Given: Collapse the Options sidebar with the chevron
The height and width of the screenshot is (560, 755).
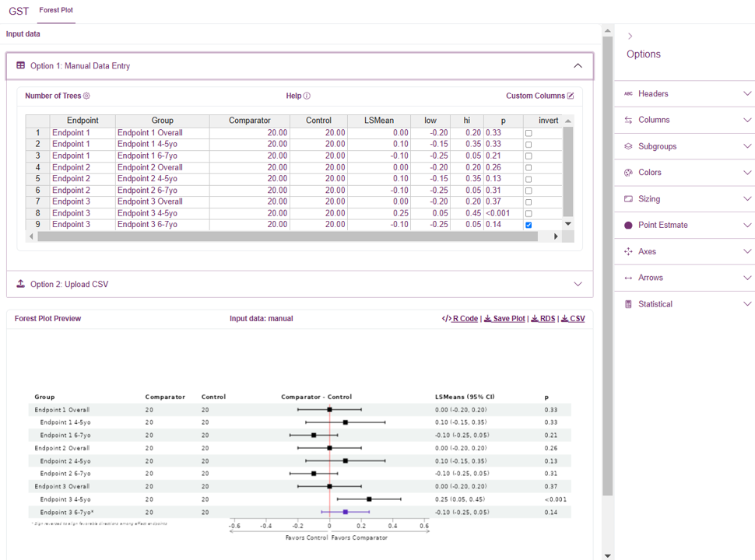Looking at the screenshot, I should (630, 36).
